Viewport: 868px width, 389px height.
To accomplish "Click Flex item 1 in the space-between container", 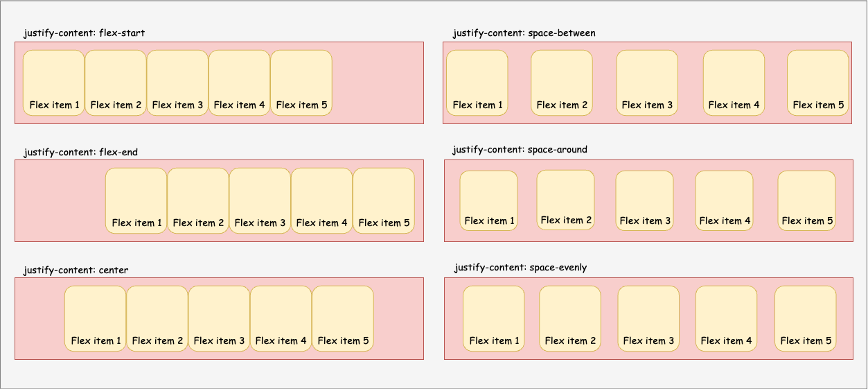I will (x=477, y=83).
